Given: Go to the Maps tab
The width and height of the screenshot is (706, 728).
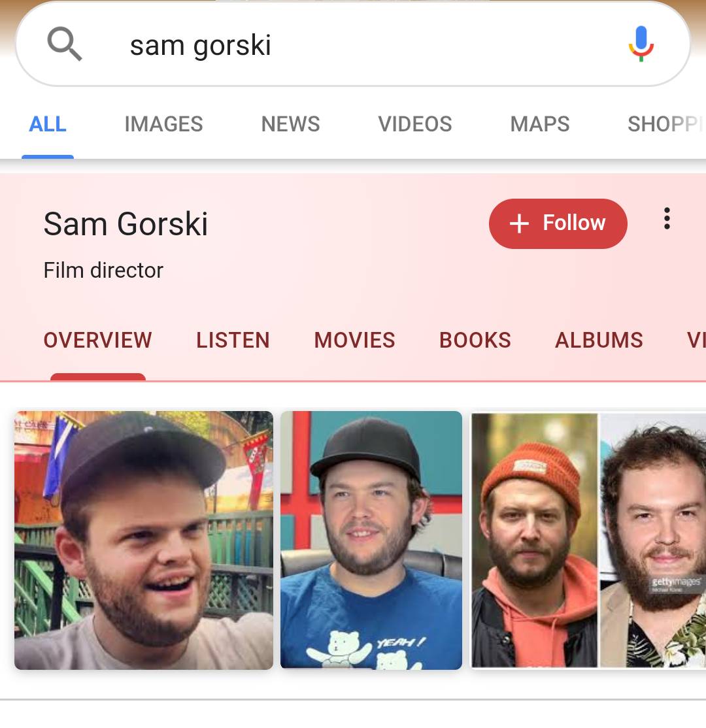Looking at the screenshot, I should (x=540, y=124).
